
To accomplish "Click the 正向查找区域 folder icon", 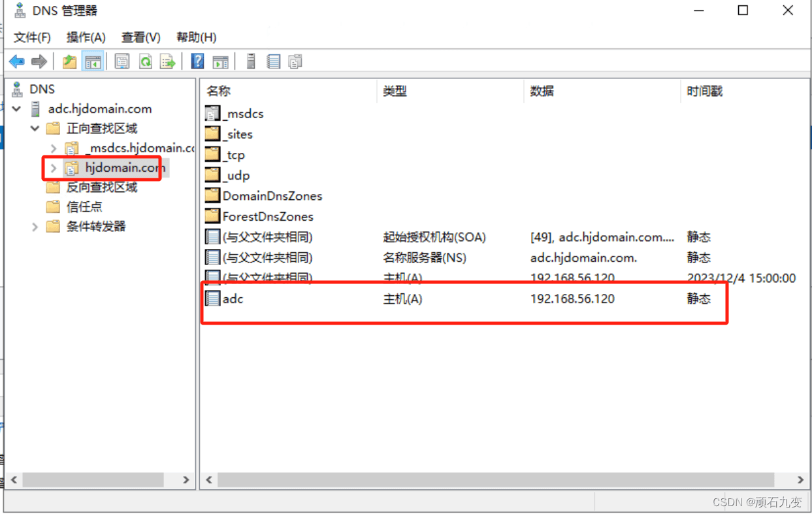I will tap(54, 129).
